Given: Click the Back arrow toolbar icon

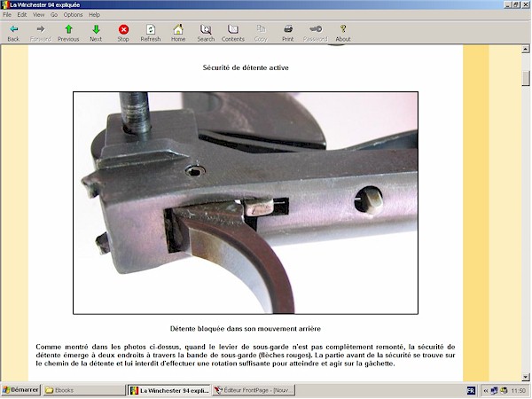Looking at the screenshot, I should click(13, 33).
